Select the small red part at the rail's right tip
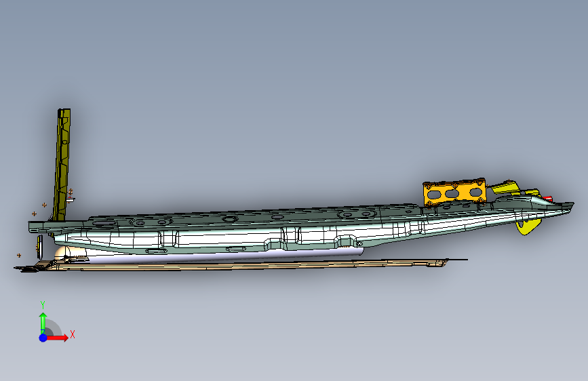The height and width of the screenshot is (381, 588). pos(547,198)
